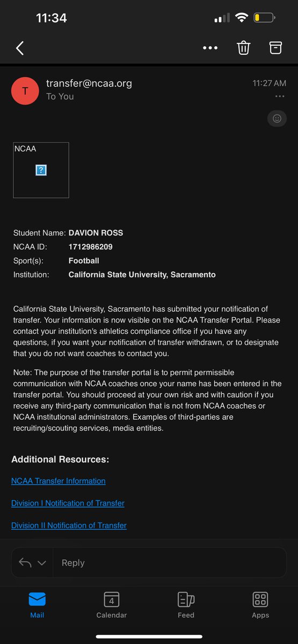
Task: Open Division I Notification of Transfer link
Action: (68, 503)
